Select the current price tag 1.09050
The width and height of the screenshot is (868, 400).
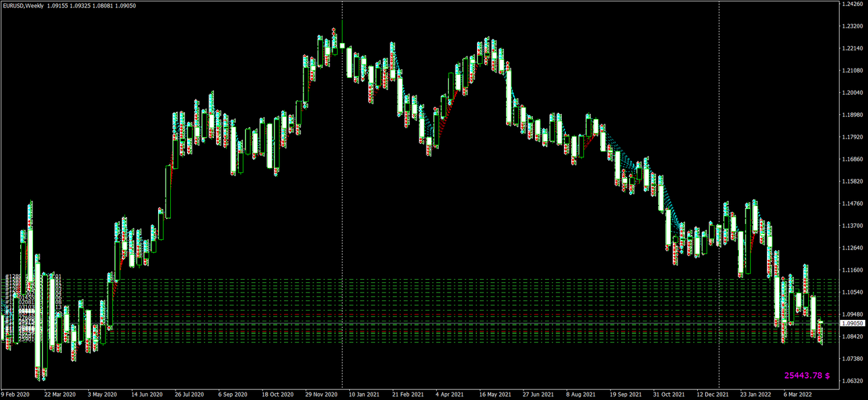[x=851, y=323]
